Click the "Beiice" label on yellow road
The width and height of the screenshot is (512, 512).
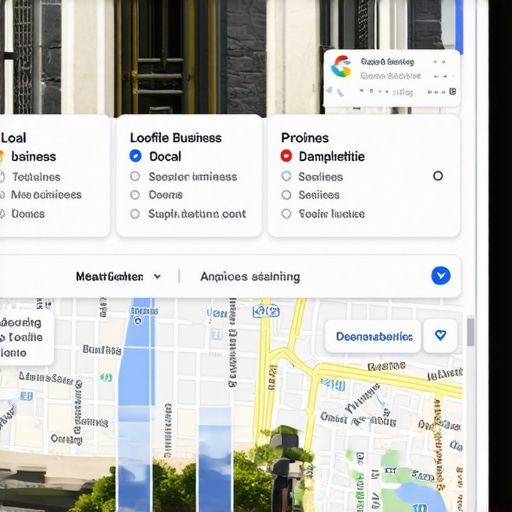386,366
